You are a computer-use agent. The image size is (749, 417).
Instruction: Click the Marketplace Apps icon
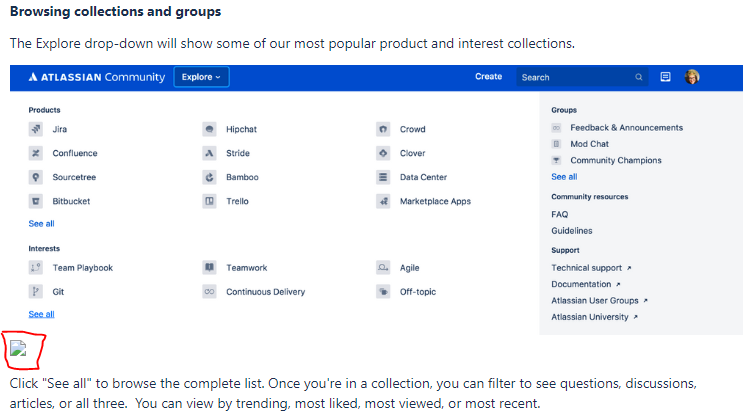point(383,201)
